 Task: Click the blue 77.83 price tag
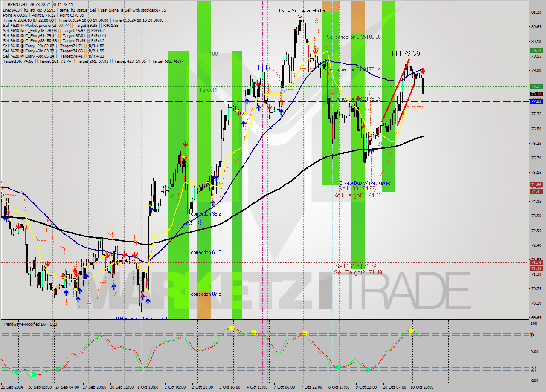click(x=536, y=101)
